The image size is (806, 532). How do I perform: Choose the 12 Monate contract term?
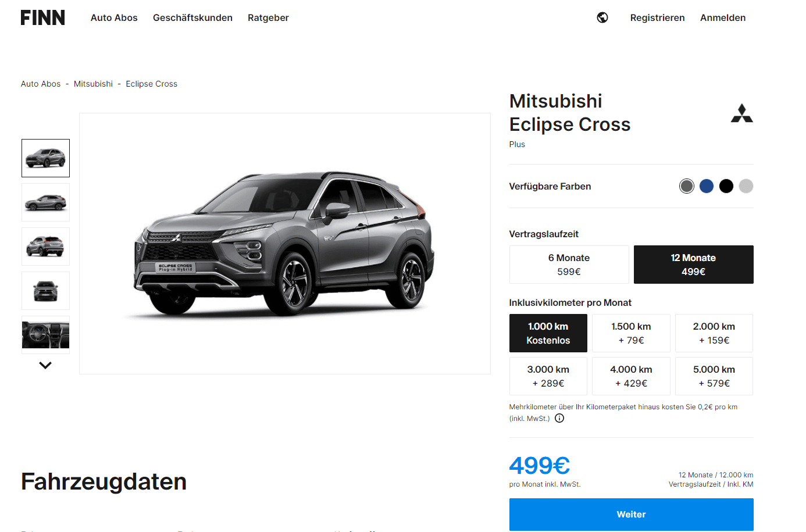[694, 265]
